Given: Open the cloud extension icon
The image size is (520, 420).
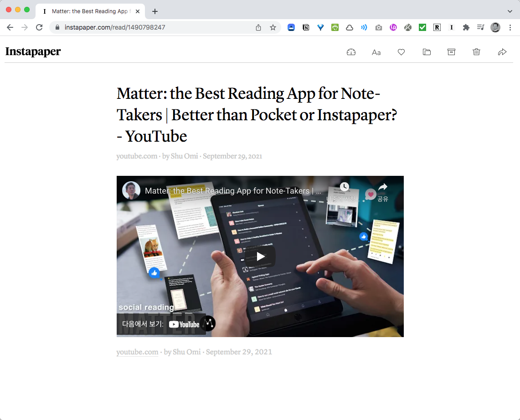Looking at the screenshot, I should click(x=350, y=27).
